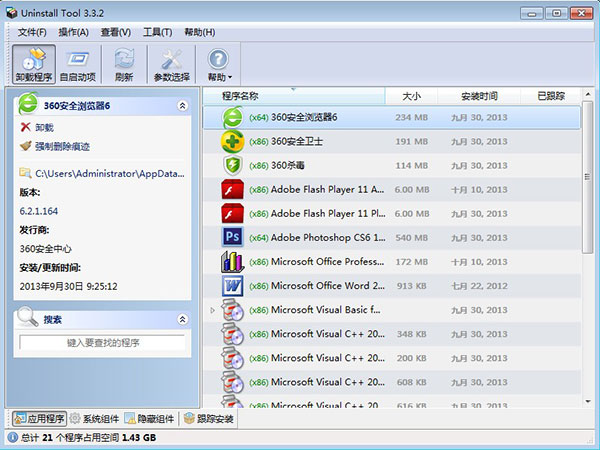
Task: Open the 帮助 help toolbar dropdown
Action: click(x=219, y=64)
